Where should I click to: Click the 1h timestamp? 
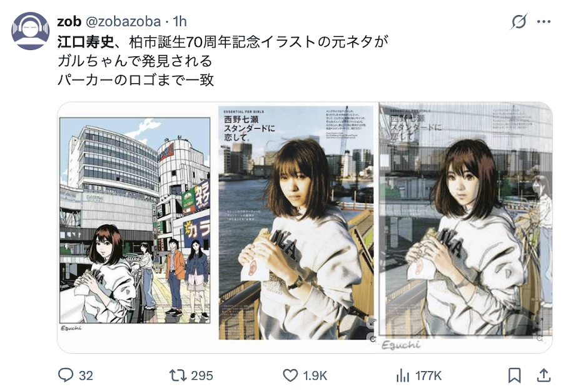click(180, 21)
